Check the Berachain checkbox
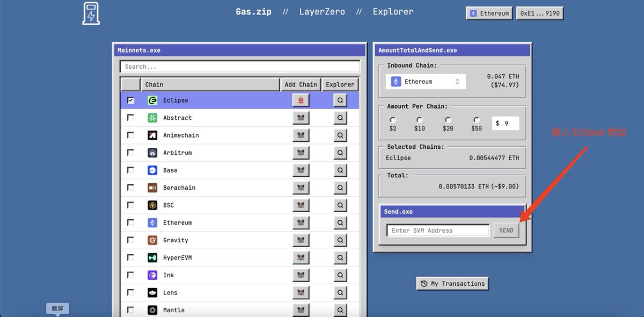Image resolution: width=644 pixels, height=317 pixels. point(130,188)
